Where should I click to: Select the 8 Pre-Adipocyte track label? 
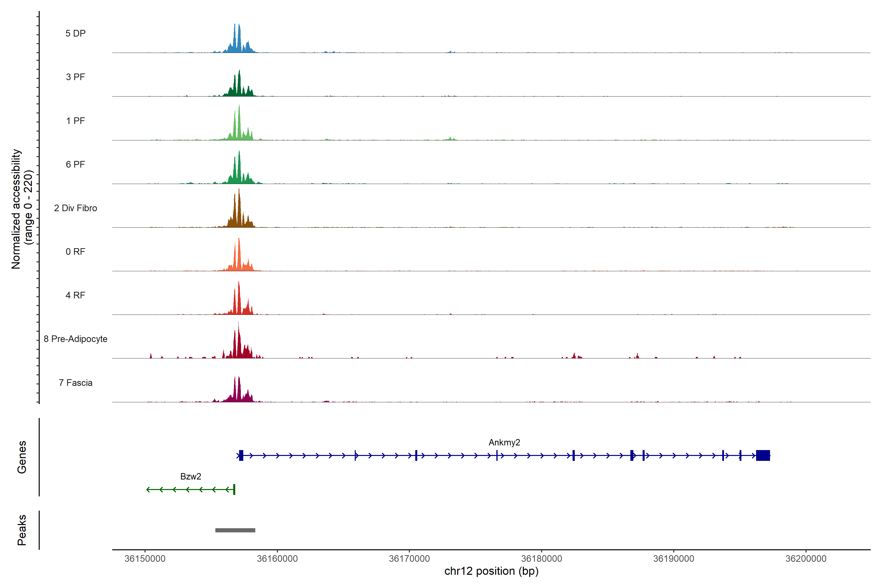[x=75, y=339]
